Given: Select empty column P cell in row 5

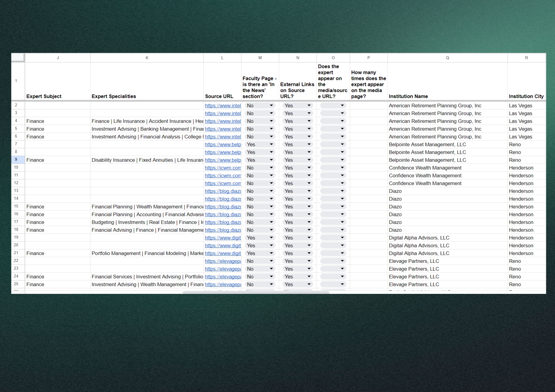Looking at the screenshot, I should tap(369, 129).
